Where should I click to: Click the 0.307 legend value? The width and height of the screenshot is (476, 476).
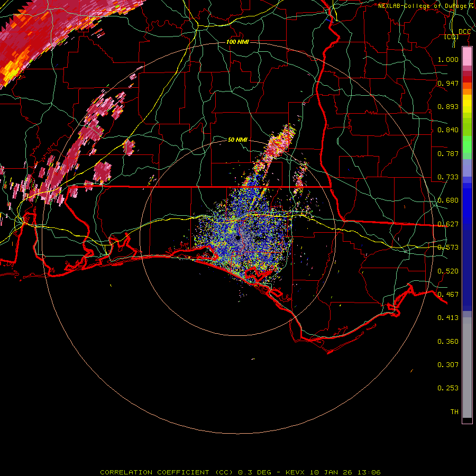[x=448, y=364]
